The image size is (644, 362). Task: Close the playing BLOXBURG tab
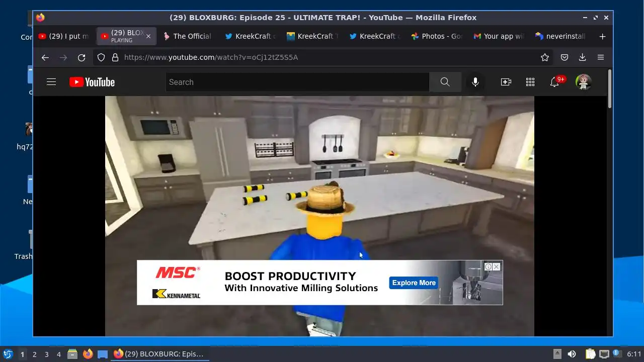click(x=148, y=36)
